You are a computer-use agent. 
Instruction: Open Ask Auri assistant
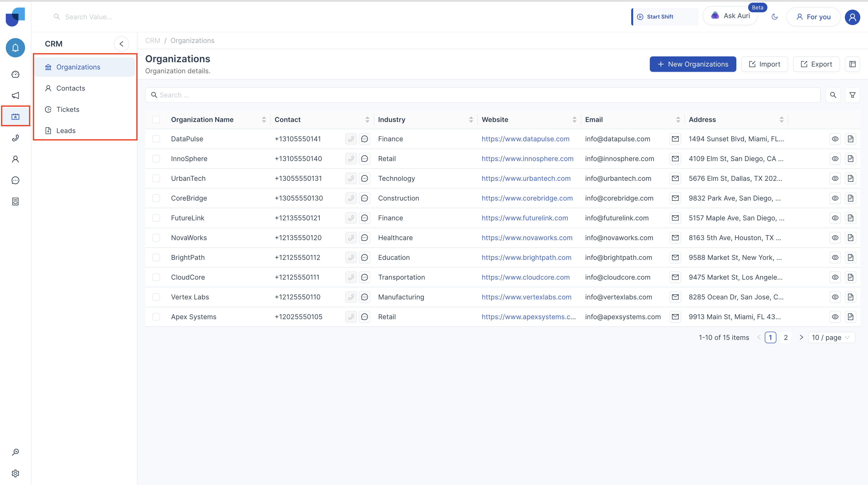730,16
